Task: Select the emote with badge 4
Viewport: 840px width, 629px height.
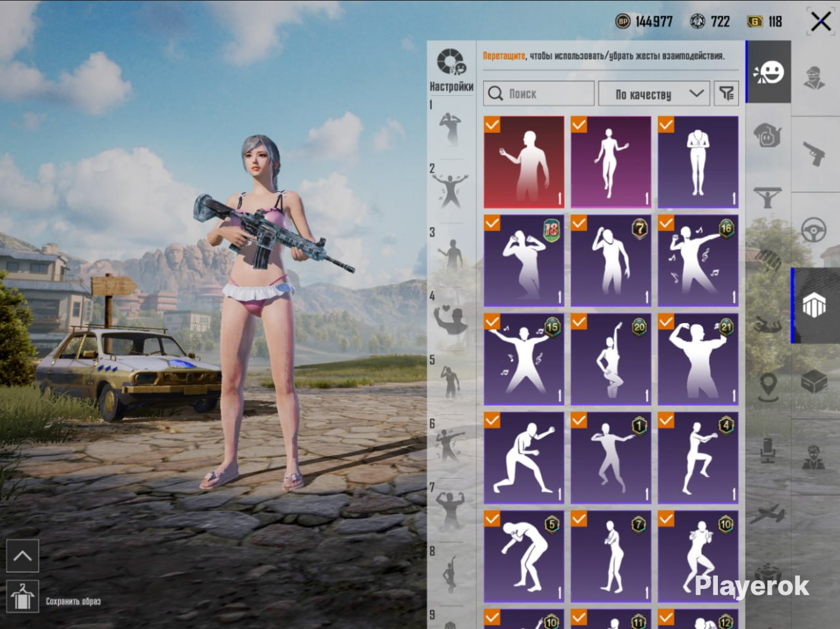Action: tap(698, 458)
